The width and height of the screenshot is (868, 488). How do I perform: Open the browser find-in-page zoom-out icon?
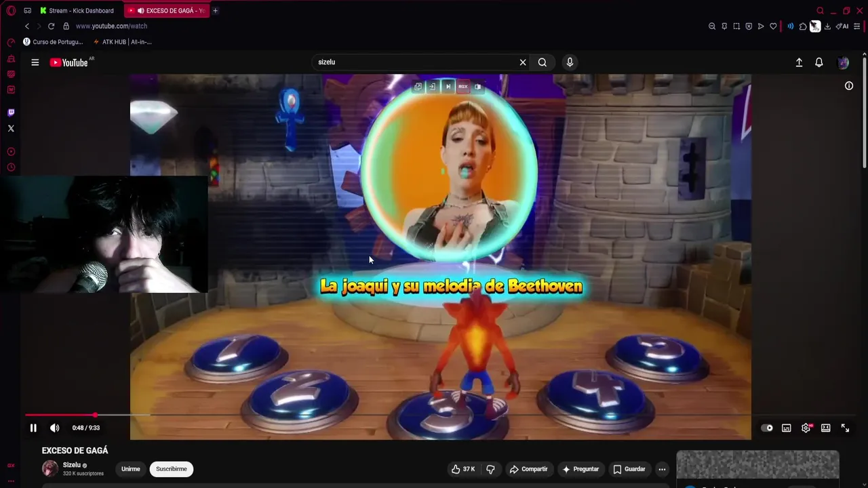712,26
